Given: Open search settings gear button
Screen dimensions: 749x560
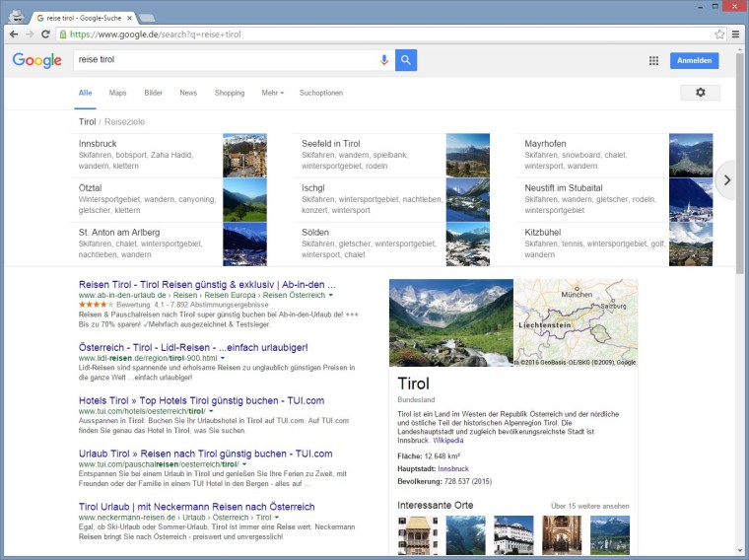Looking at the screenshot, I should 700,93.
